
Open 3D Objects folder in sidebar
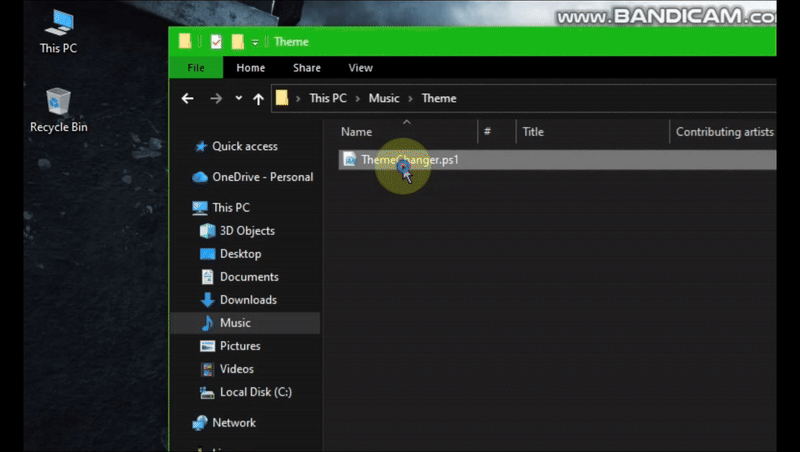[247, 231]
